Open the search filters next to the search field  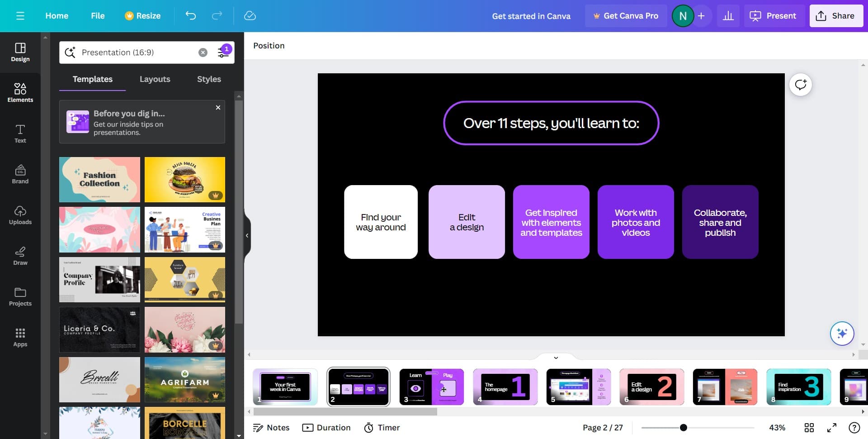pyautogui.click(x=223, y=52)
